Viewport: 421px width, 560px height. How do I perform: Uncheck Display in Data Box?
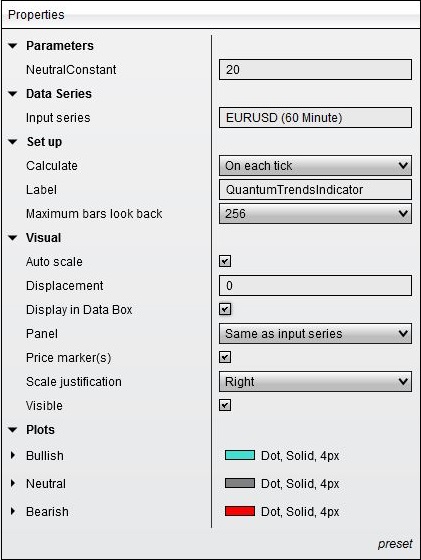coord(225,309)
